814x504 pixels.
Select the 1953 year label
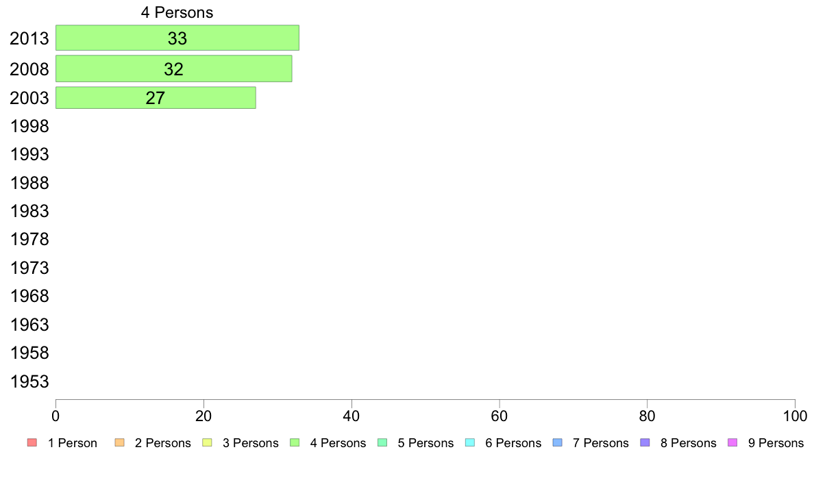coord(29,381)
